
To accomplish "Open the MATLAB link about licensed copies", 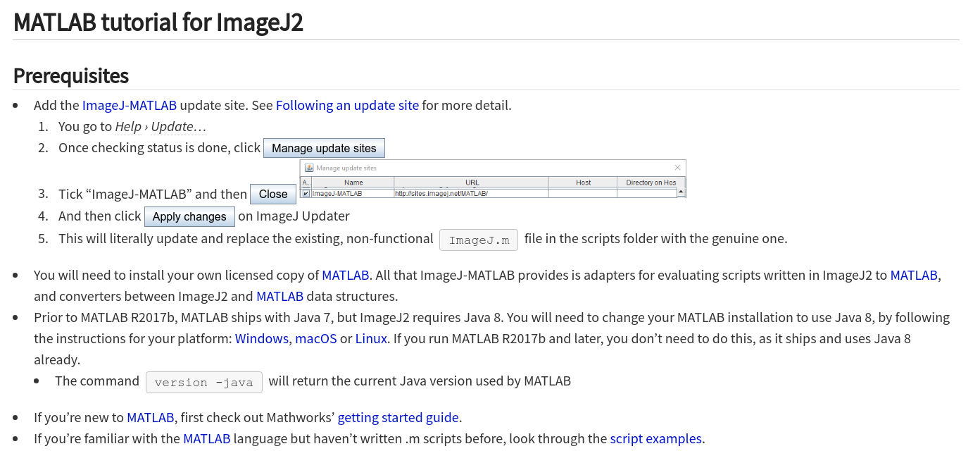I will (345, 275).
